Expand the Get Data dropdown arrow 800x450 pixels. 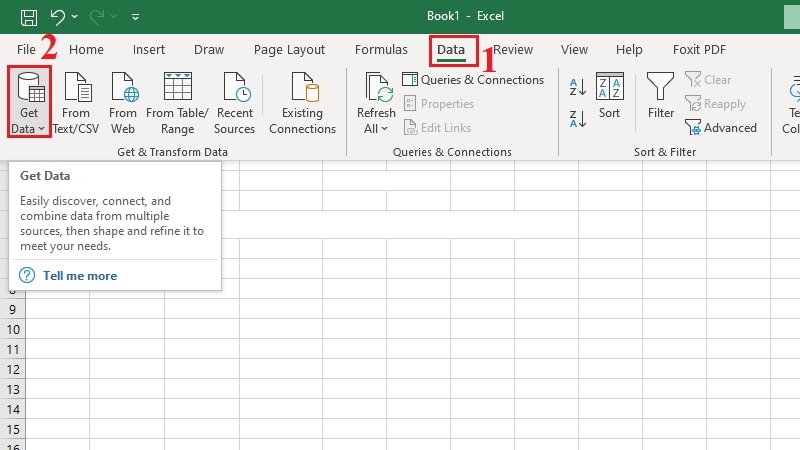[41, 129]
